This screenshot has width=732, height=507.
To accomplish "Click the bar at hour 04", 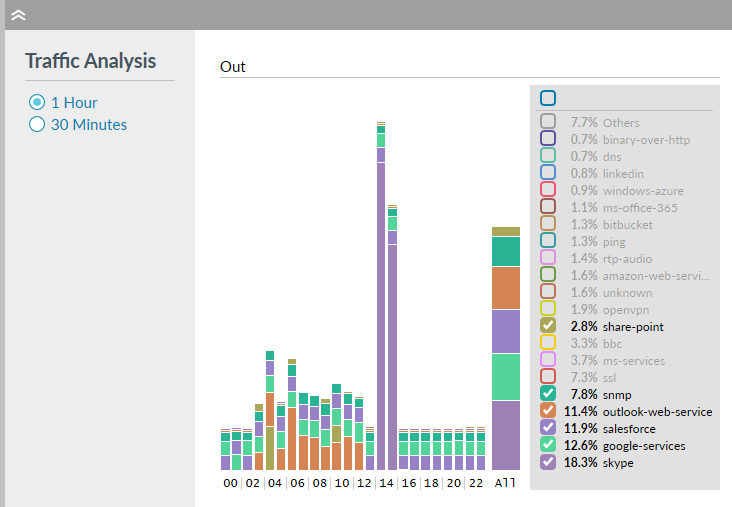I will click(x=270, y=420).
